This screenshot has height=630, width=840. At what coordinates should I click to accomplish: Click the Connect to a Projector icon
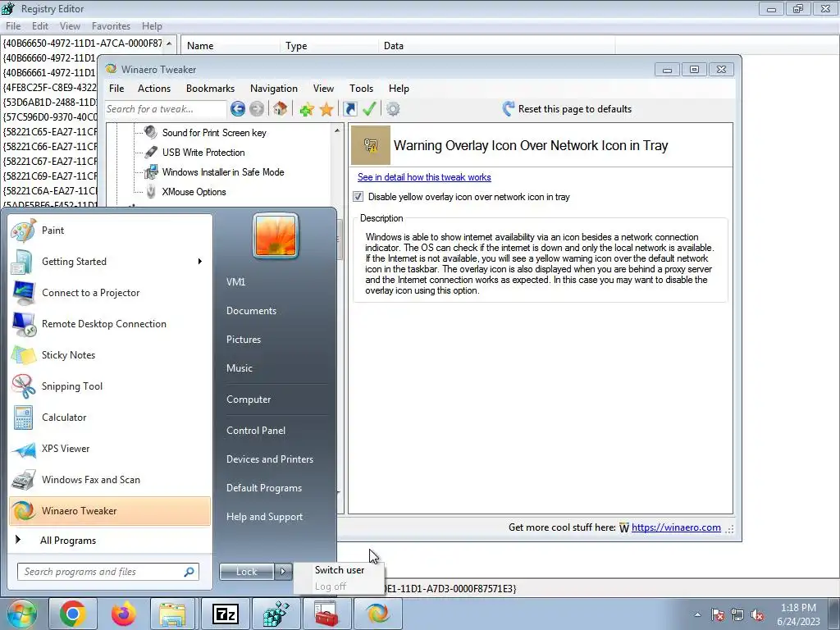click(24, 293)
